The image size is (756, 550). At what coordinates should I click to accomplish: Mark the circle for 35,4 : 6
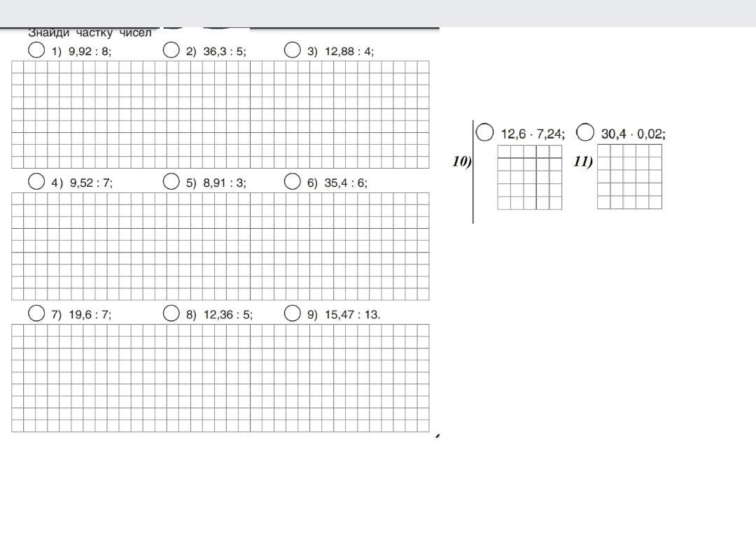coord(293,181)
